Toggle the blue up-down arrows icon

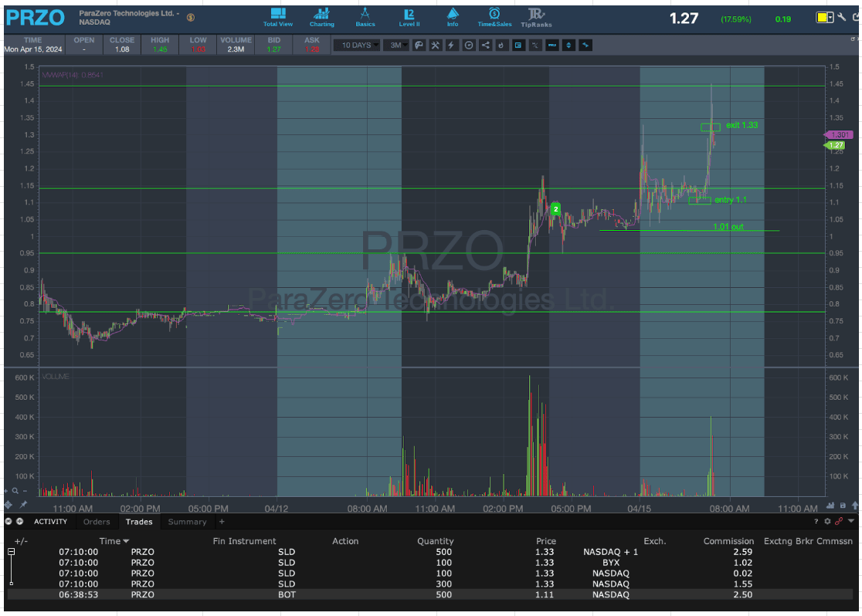coord(568,45)
